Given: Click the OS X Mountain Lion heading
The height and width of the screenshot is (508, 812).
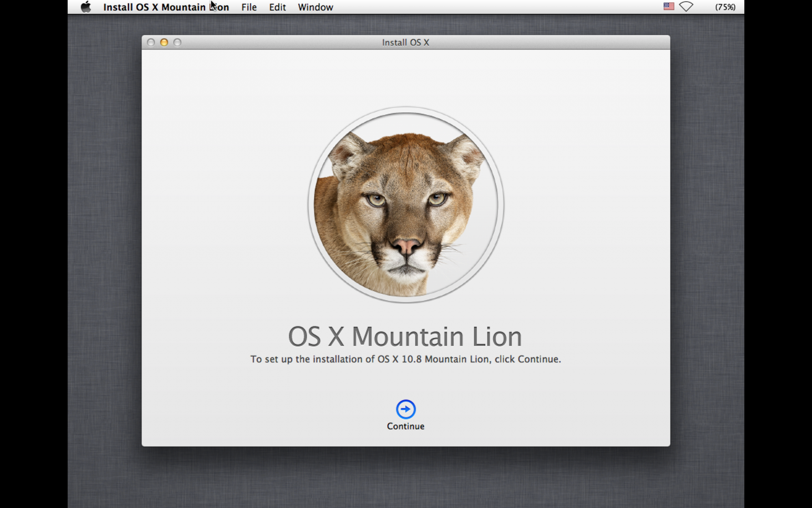Looking at the screenshot, I should click(405, 336).
